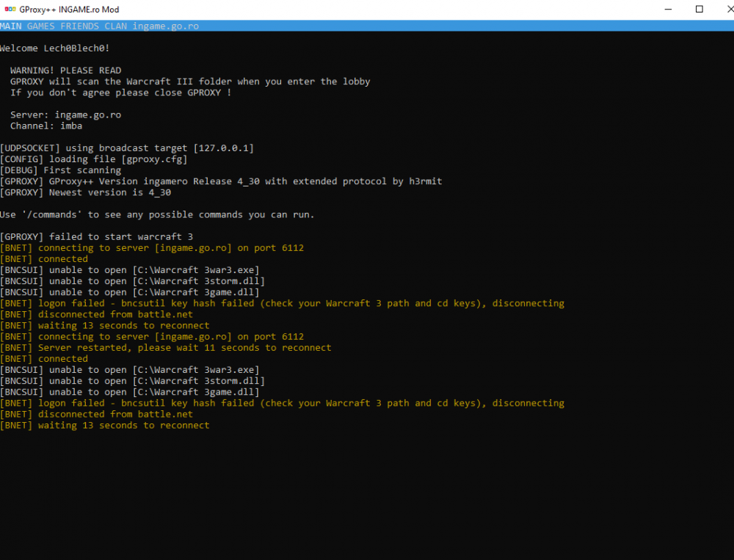Click the [UDPSOCKET] broadcast target line
This screenshot has width=734, height=560.
(x=126, y=148)
